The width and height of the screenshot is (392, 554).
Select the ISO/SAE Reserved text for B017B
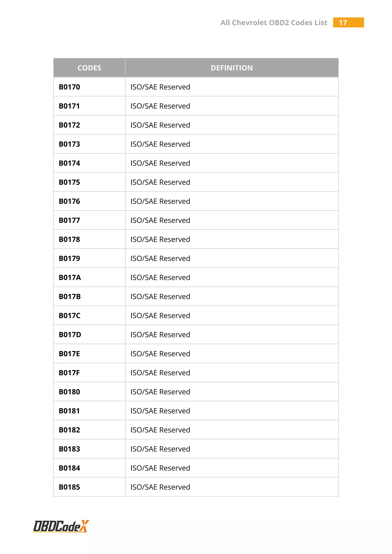tap(160, 297)
